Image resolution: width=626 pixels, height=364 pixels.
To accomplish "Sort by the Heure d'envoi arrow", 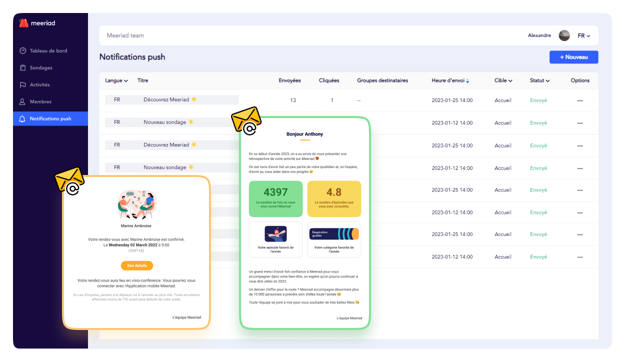I will (467, 81).
